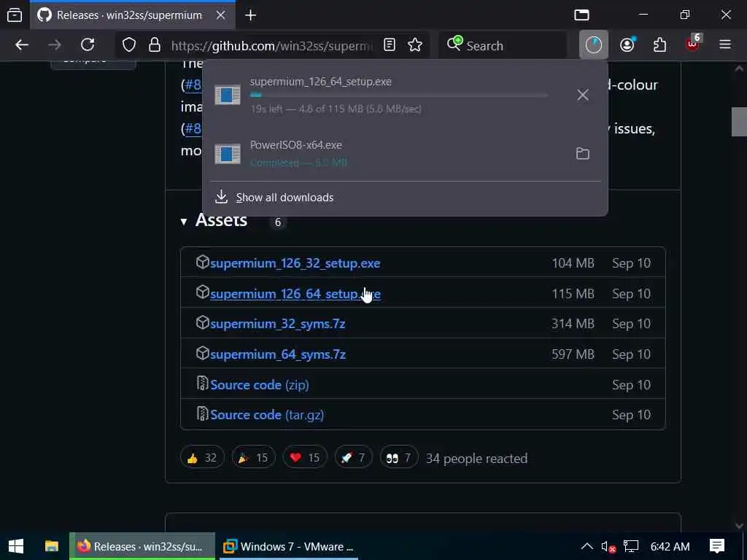
Task: Open the Firefox View icon beside the tabs
Action: click(x=15, y=15)
